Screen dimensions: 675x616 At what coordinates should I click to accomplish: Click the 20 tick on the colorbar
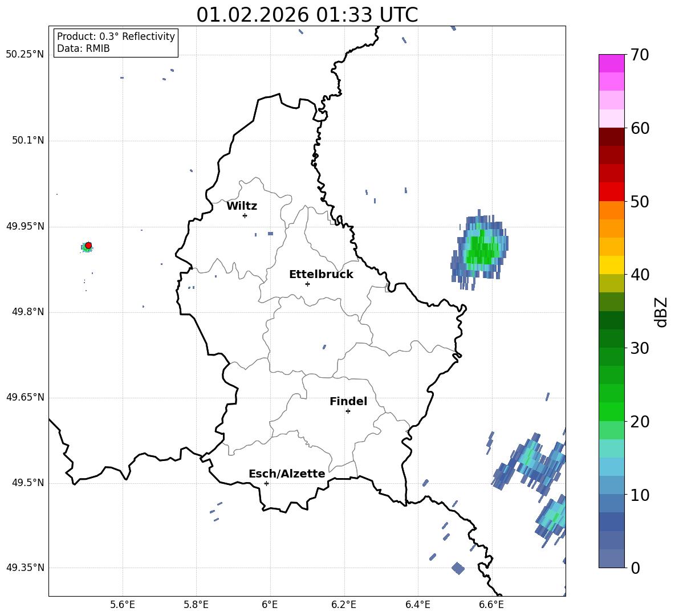[x=640, y=421]
